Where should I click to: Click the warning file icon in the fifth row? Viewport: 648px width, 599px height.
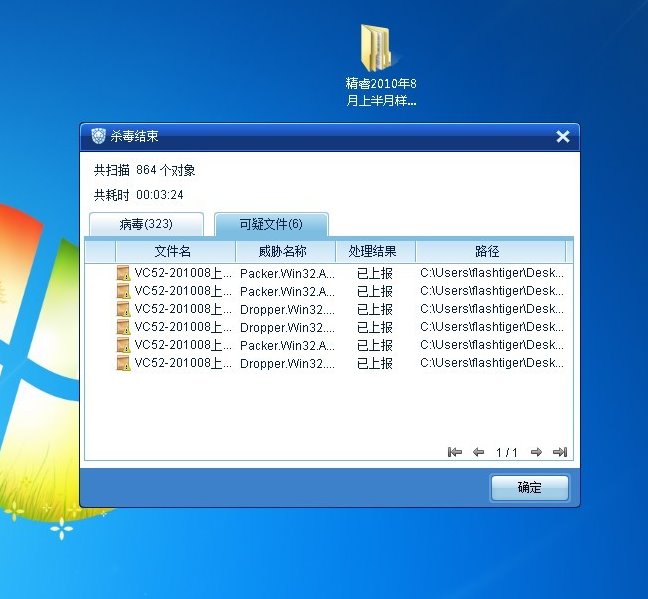tap(123, 345)
